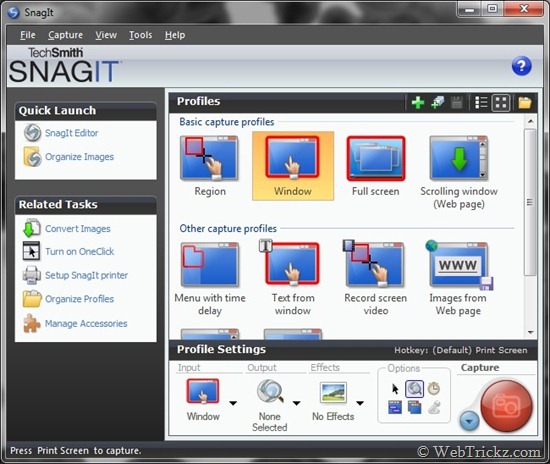Open the Tools menu
550x464 pixels.
[140, 35]
